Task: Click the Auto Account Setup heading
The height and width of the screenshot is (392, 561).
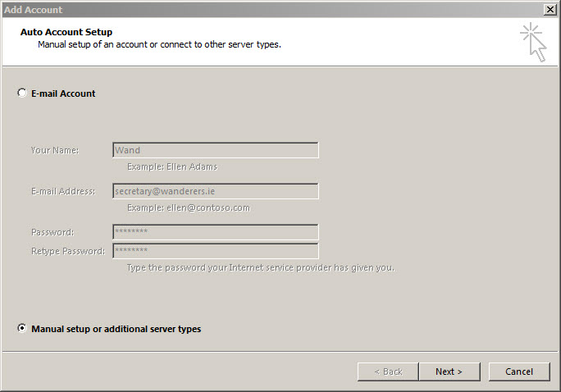Action: click(x=66, y=32)
